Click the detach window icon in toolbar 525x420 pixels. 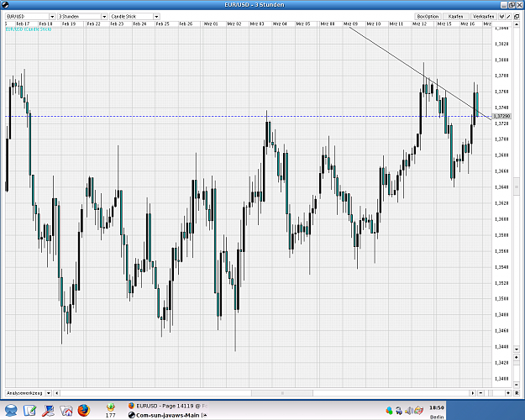coord(517,17)
